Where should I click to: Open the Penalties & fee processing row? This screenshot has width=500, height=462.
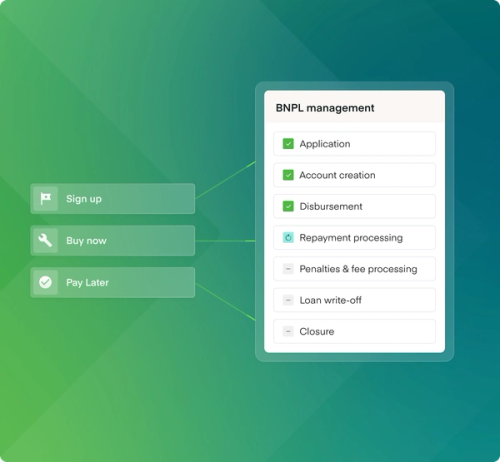354,269
